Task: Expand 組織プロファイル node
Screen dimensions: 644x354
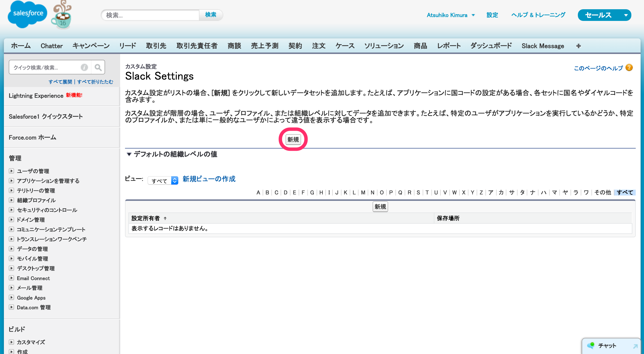Action: [11, 200]
